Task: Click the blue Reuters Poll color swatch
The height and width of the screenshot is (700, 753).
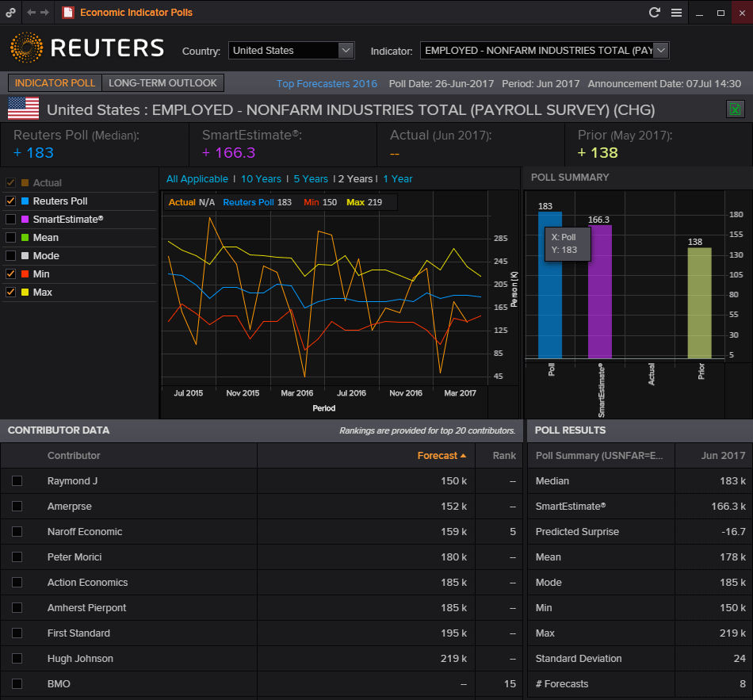Action: coord(25,201)
